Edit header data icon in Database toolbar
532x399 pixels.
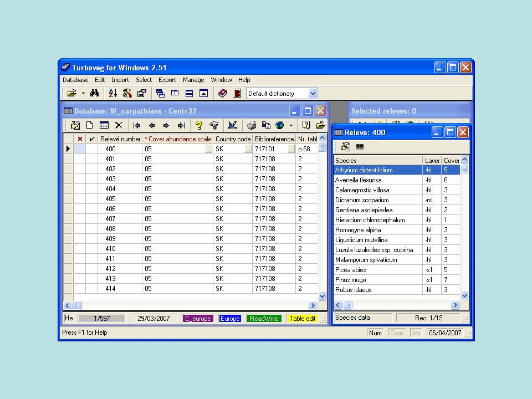(x=75, y=126)
